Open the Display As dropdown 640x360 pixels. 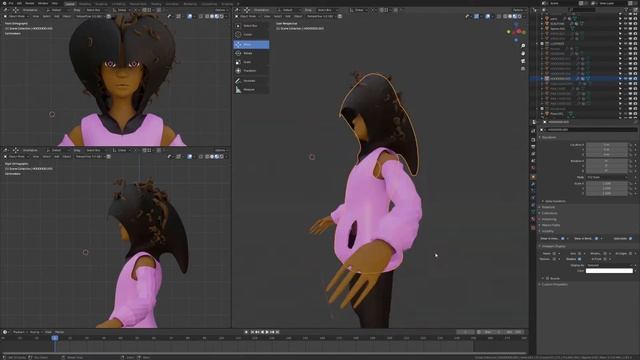(x=609, y=265)
